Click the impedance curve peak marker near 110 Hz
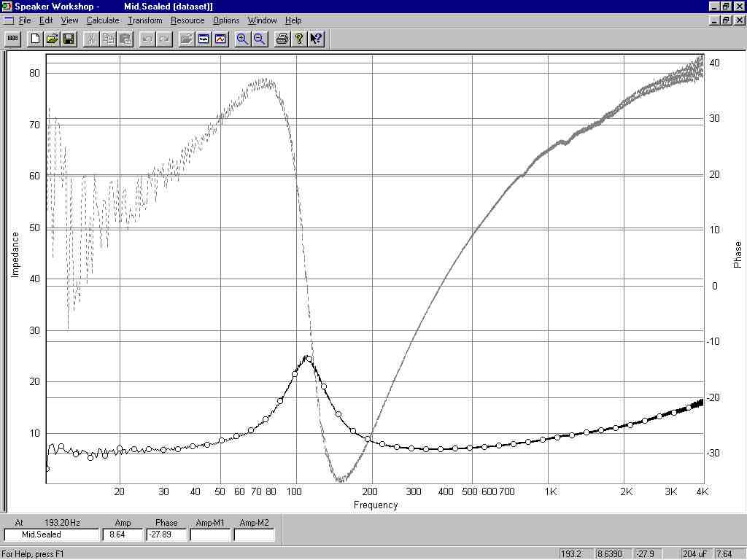This screenshot has width=747, height=560. point(309,359)
